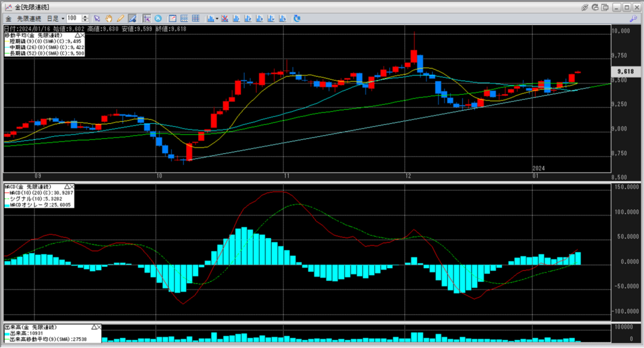This screenshot has width=644, height=348.
Task: Toggle the highlighted drawing edit mode button
Action: coord(133,18)
